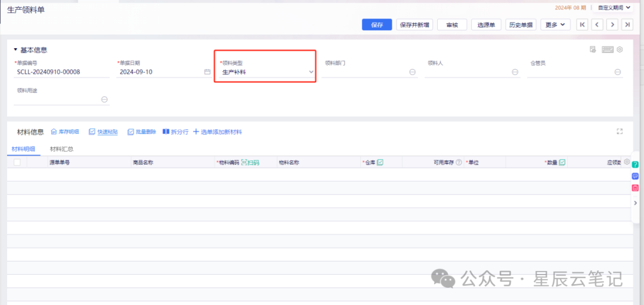Image resolution: width=644 pixels, height=305 pixels.
Task: Open the 单据日期 calendar picker icon
Action: coord(208,72)
